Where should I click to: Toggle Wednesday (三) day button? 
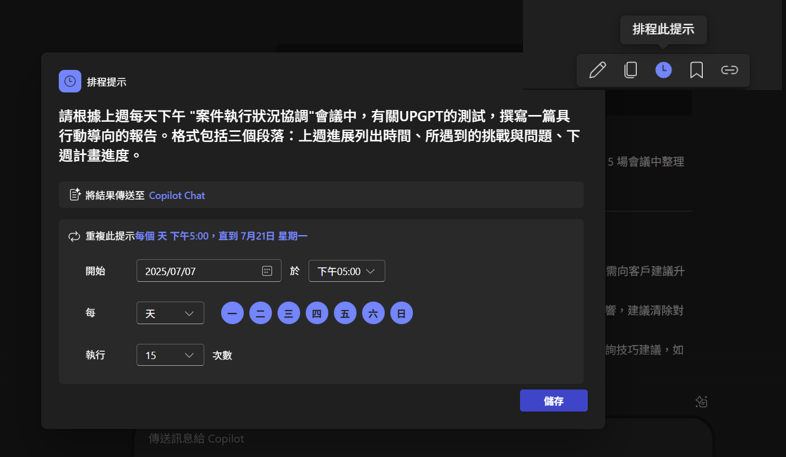coord(289,313)
